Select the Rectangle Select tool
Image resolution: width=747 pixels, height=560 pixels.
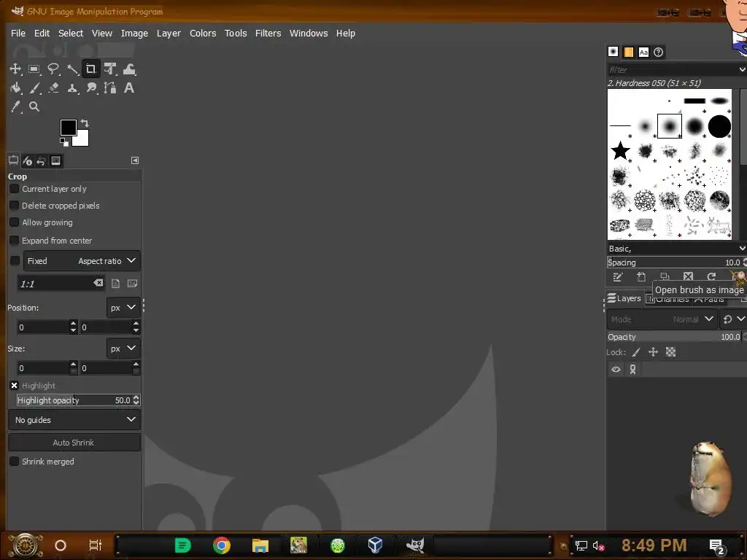point(34,69)
